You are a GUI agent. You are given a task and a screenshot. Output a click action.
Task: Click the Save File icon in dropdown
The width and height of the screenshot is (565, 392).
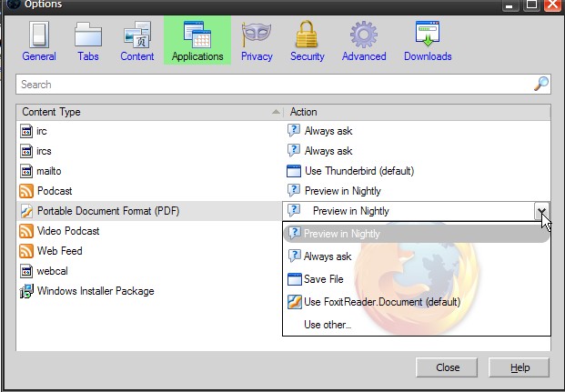click(295, 279)
